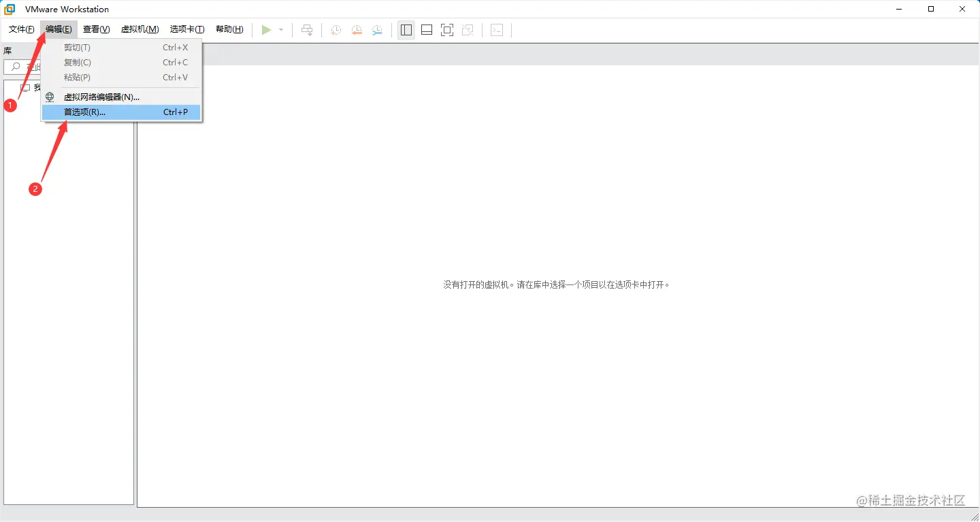Click the VMware Workstation title bar logo
Viewport: 980px width, 522px height.
click(x=10, y=10)
